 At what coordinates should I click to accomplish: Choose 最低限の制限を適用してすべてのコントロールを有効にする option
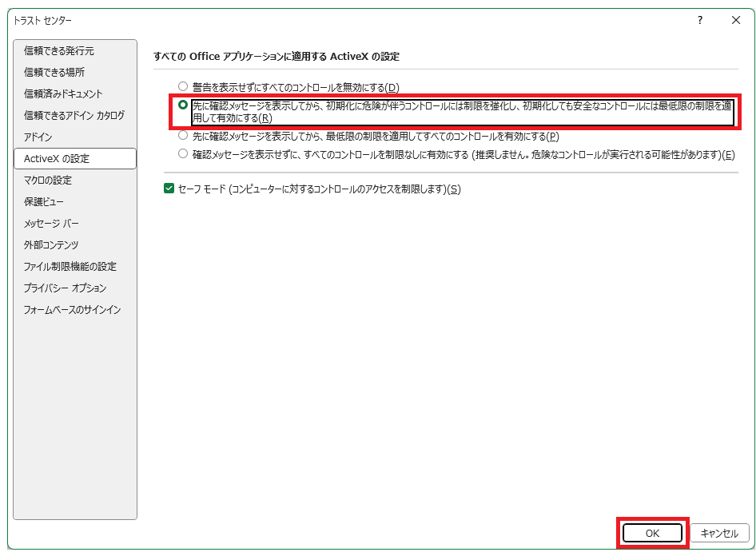tap(184, 136)
